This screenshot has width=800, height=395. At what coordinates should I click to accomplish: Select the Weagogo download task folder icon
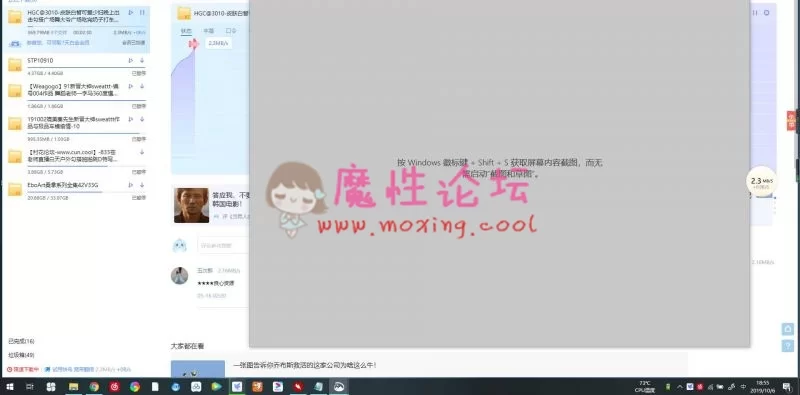(x=15, y=91)
